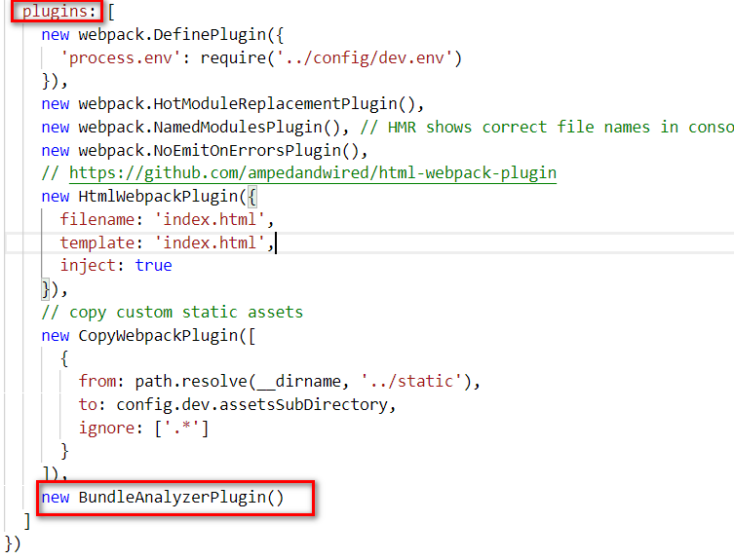734x560 pixels.
Task: Click 'require' call in DefinePlugin
Action: tap(233, 58)
